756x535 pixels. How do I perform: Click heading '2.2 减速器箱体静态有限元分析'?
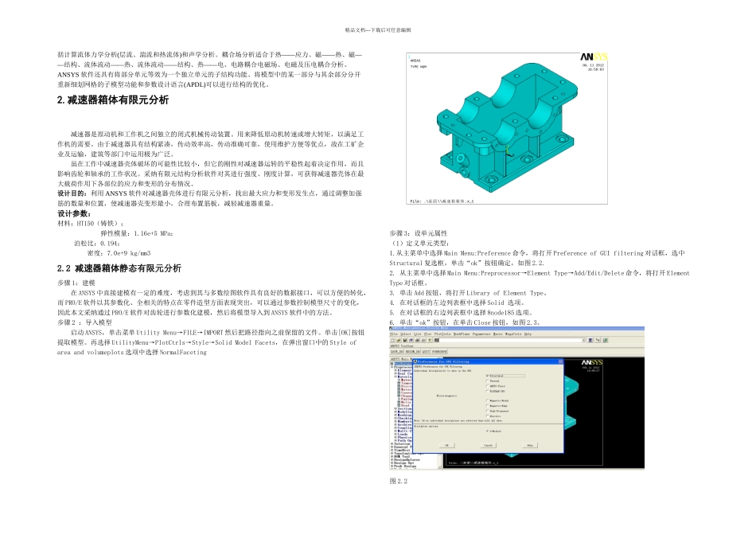click(x=119, y=268)
